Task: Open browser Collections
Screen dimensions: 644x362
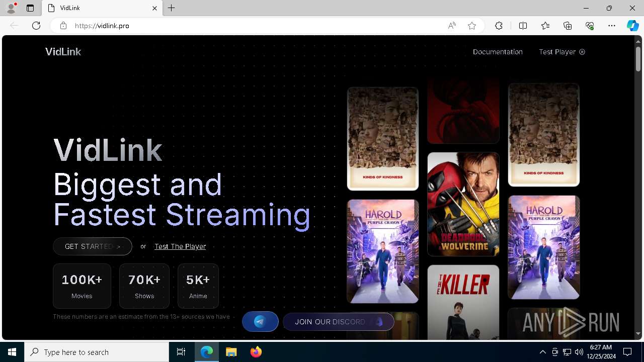Action: coord(568,26)
